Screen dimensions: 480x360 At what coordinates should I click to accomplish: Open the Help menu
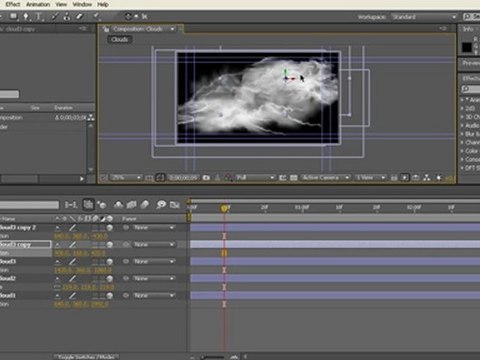[103, 4]
